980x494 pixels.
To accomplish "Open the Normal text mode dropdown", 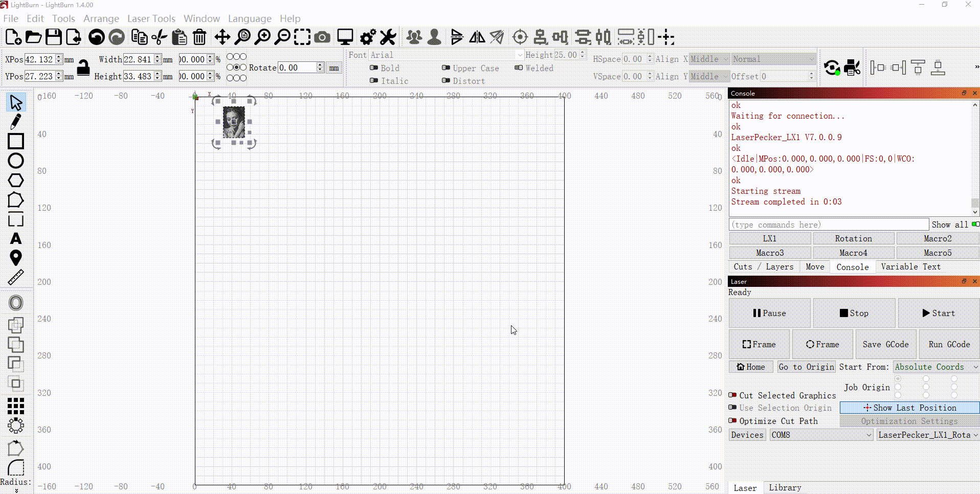I will click(773, 59).
